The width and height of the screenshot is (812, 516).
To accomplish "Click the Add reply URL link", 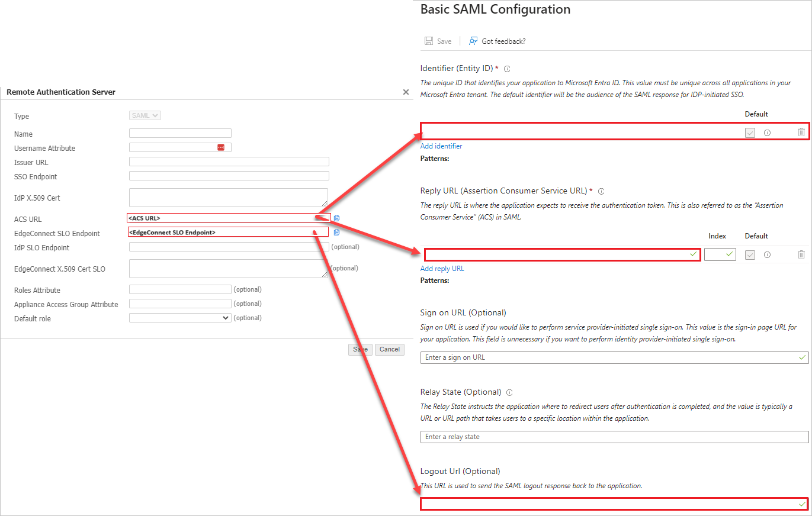I will [x=442, y=268].
